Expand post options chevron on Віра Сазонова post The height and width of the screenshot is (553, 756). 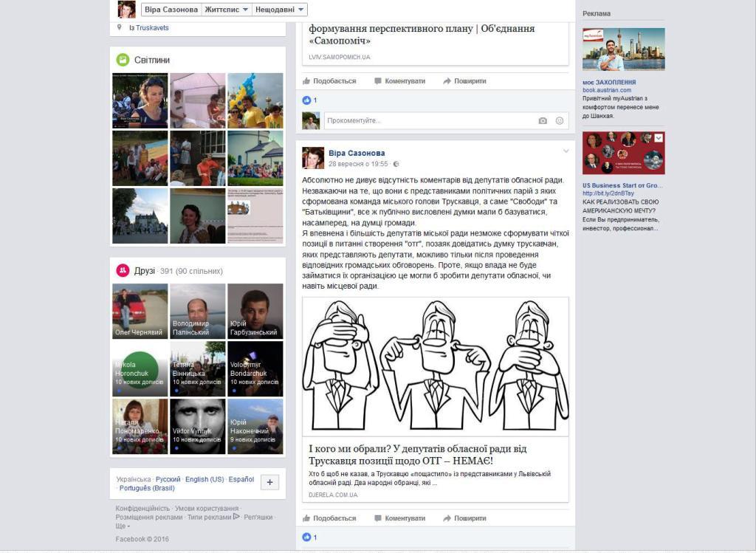pyautogui.click(x=566, y=151)
